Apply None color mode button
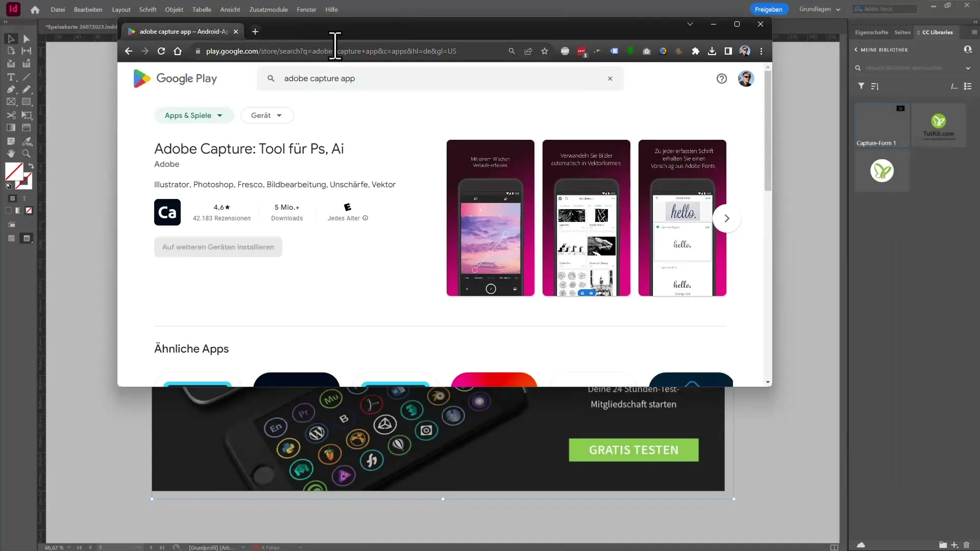The width and height of the screenshot is (980, 551). click(29, 211)
